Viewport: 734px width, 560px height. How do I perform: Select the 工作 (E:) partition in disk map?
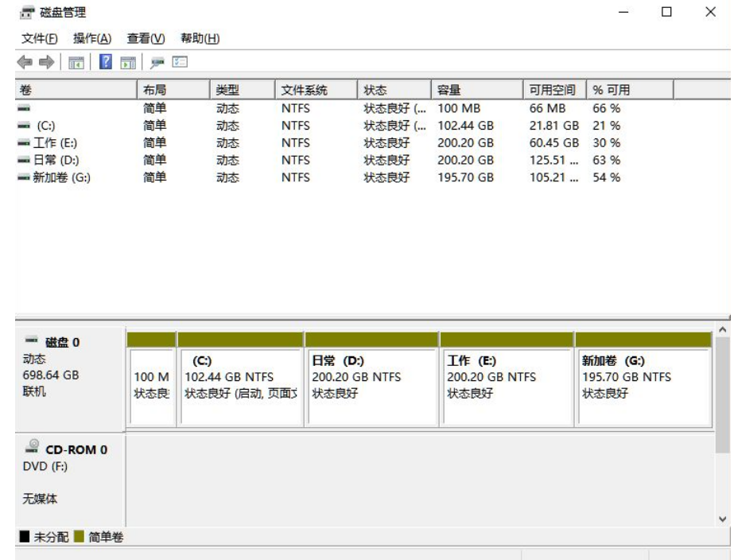506,377
